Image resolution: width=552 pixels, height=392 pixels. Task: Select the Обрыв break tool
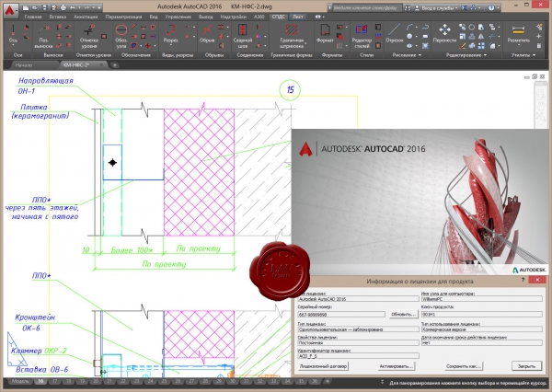point(207,34)
